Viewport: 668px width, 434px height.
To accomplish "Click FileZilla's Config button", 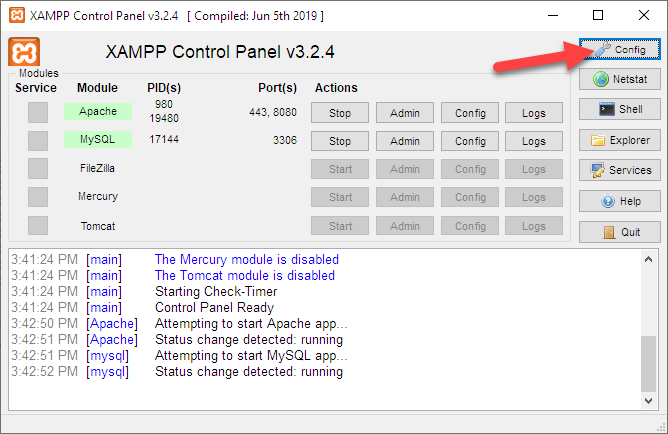I will 470,169.
